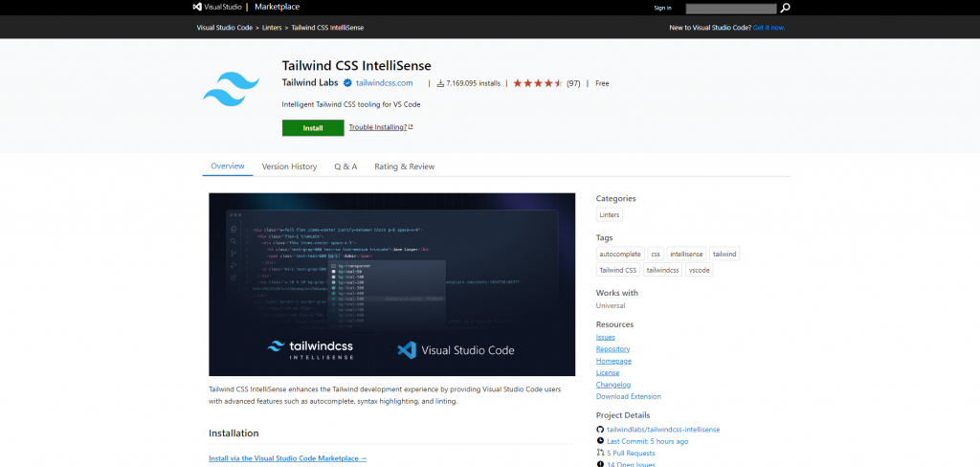Open Tailwind Labs publisher page

point(310,82)
